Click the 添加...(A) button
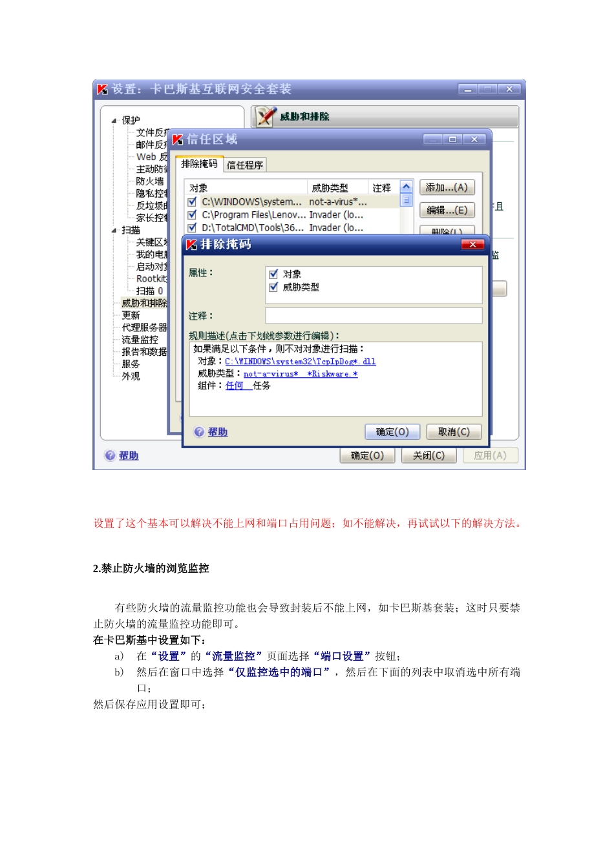Viewport: 614px width, 868px height. (x=447, y=187)
